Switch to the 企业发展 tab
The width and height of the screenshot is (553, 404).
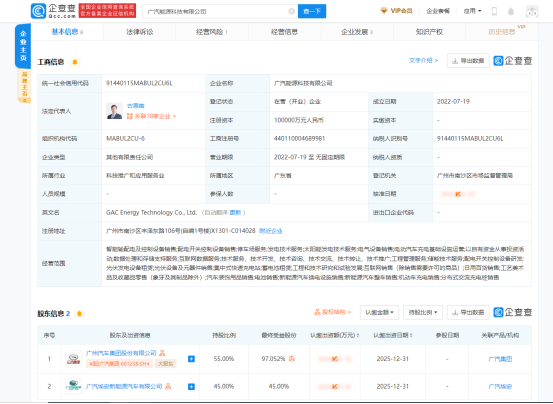(x=357, y=32)
